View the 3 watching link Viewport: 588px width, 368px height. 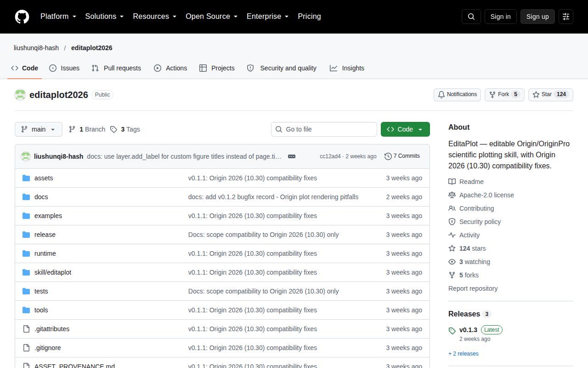pyautogui.click(x=469, y=262)
